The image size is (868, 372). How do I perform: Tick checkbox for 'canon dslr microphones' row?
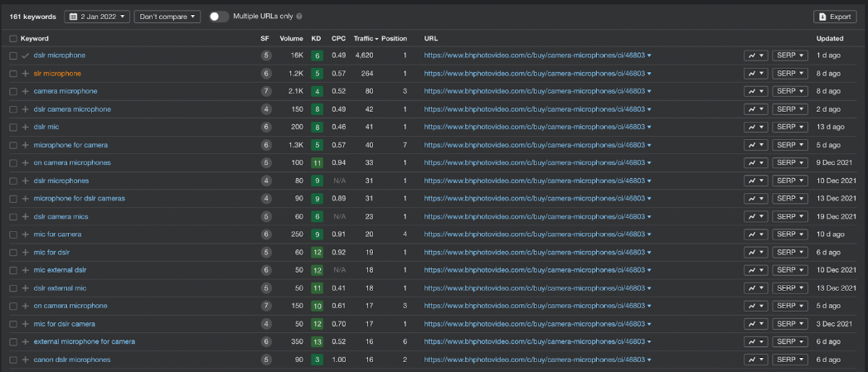tap(13, 360)
